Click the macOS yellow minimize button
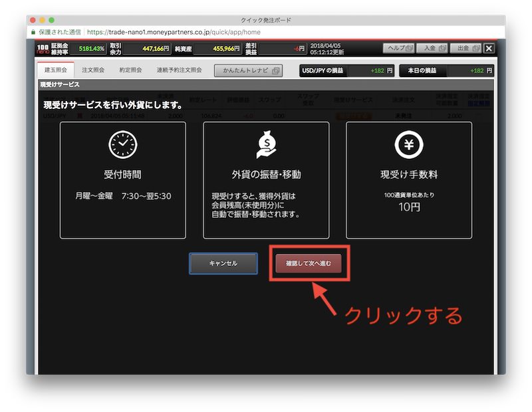 (42, 20)
